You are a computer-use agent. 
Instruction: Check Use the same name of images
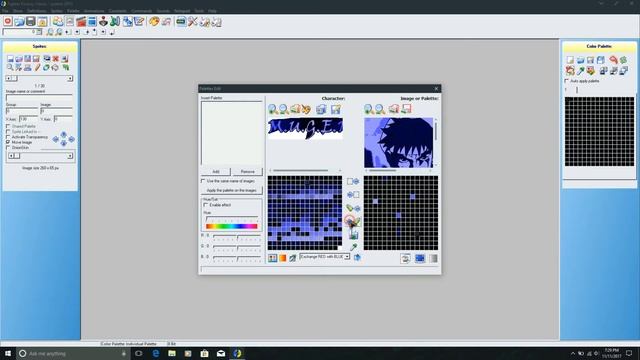pyautogui.click(x=203, y=181)
